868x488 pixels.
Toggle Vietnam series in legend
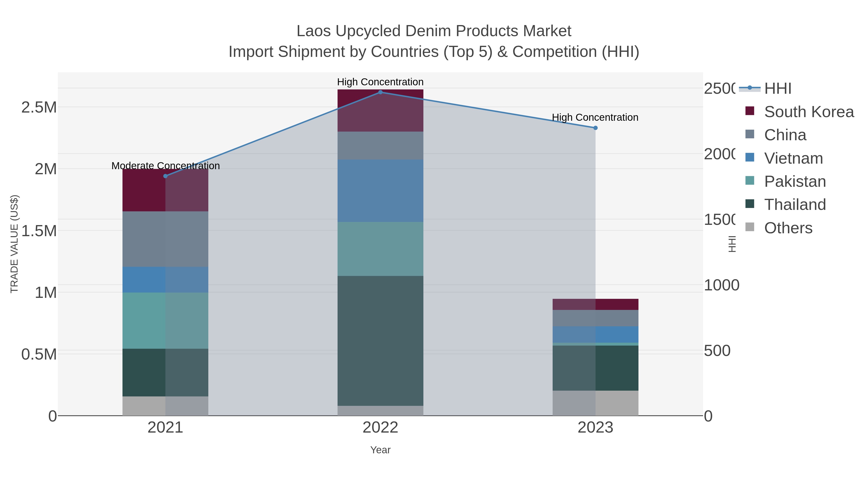tap(784, 158)
